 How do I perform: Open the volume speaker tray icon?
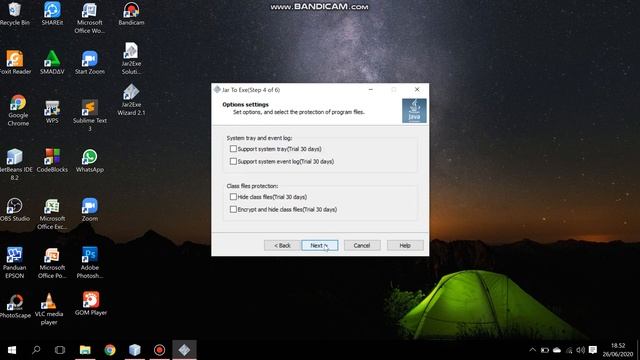pos(580,350)
